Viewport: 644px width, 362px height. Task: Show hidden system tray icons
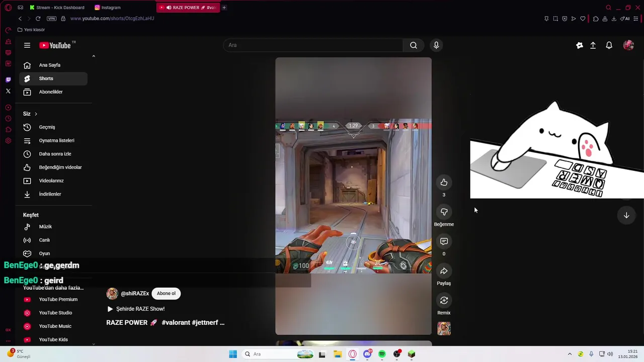[x=570, y=354]
